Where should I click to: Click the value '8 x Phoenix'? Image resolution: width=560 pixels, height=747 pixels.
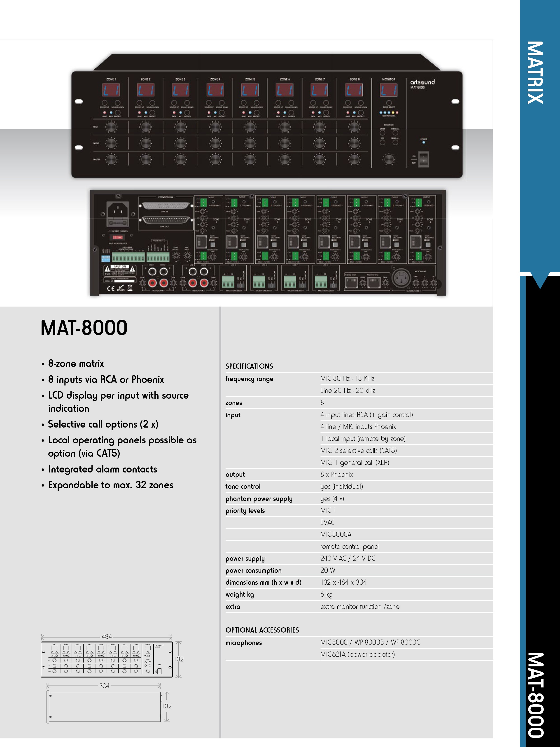336,475
